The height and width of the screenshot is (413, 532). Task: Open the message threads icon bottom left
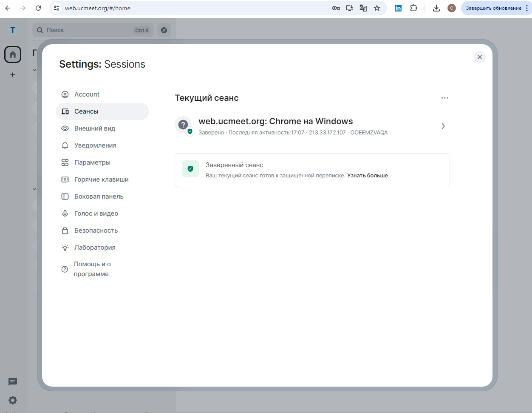click(x=12, y=382)
